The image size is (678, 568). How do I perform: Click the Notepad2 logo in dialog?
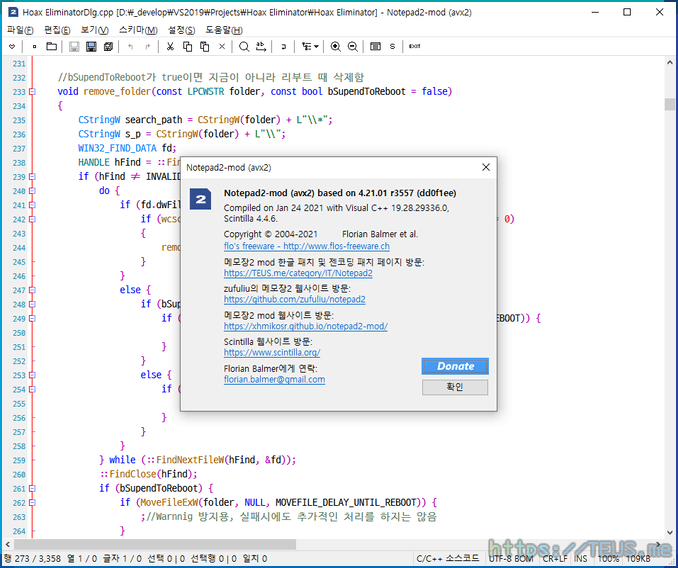click(x=201, y=199)
